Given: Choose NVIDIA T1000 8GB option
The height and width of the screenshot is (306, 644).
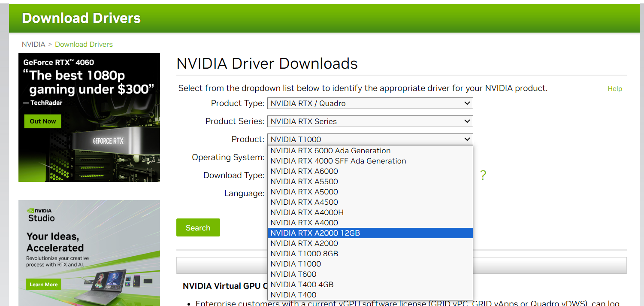Looking at the screenshot, I should click(x=304, y=254).
